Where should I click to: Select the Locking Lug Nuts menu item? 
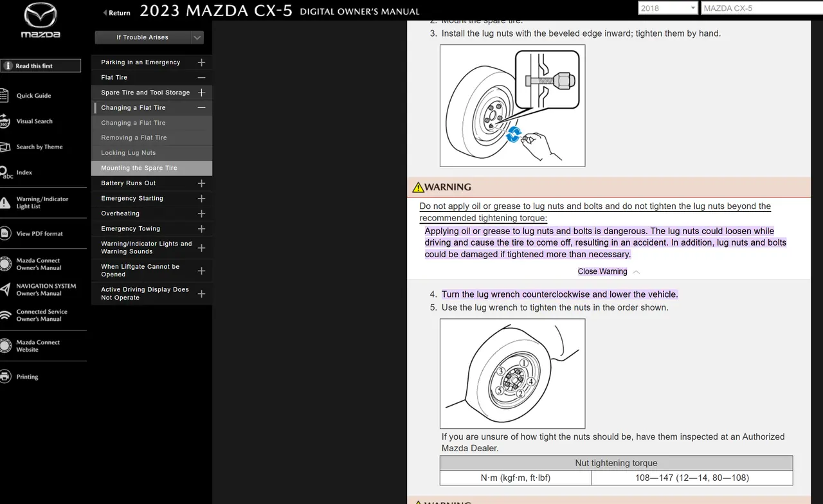coord(129,153)
